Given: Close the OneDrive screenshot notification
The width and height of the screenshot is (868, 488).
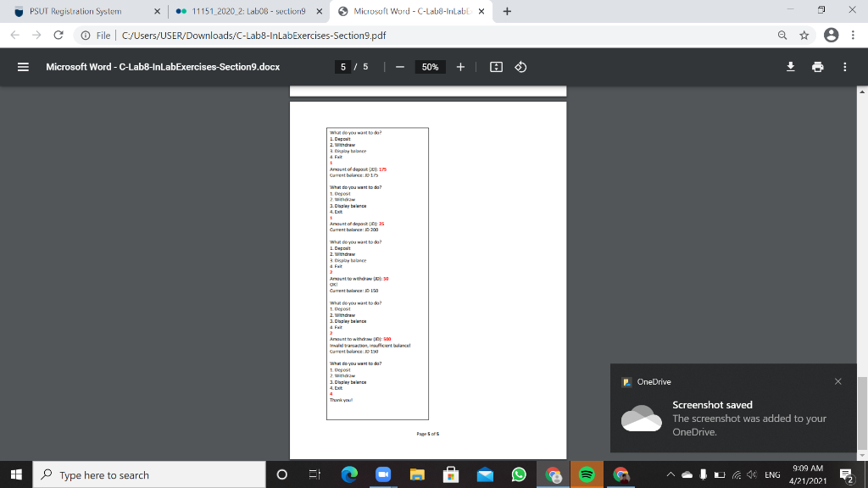Looking at the screenshot, I should point(837,380).
